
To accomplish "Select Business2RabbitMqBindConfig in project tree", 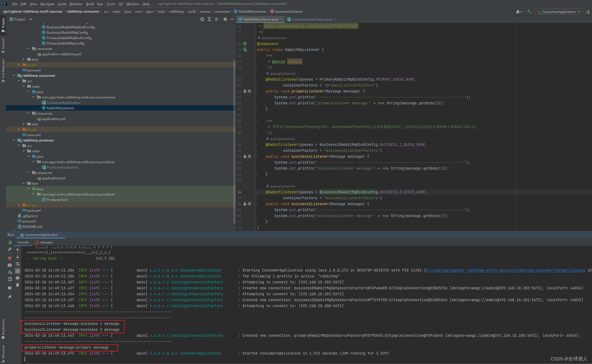I will tap(71, 27).
